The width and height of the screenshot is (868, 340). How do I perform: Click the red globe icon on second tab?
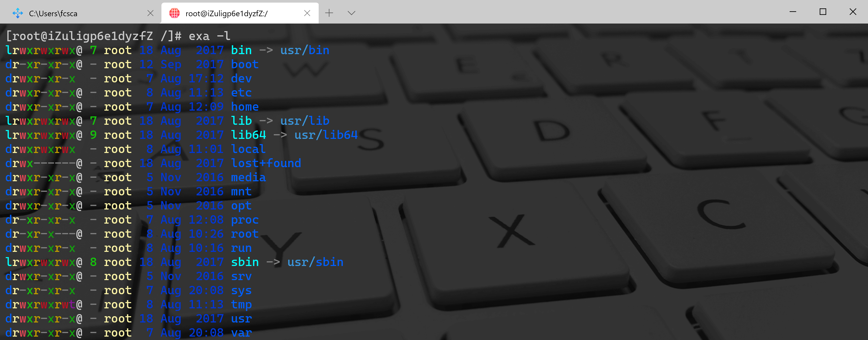click(174, 13)
